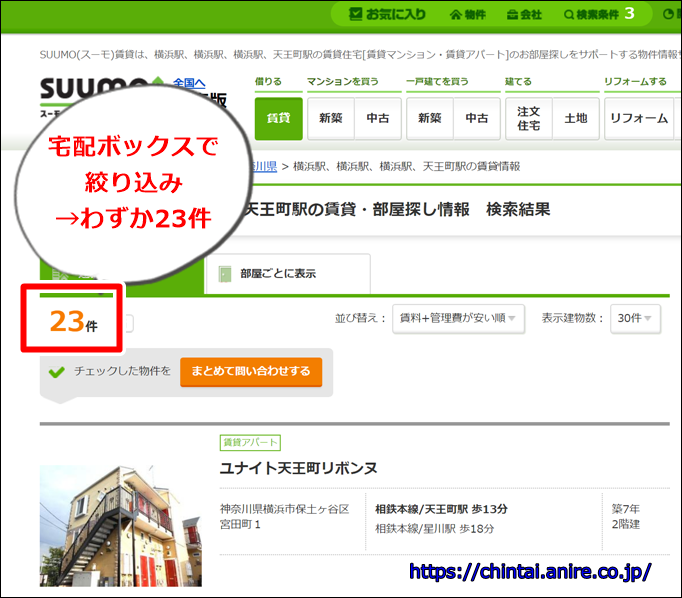682x598 pixels.
Task: Click the 借りる category heading
Action: 268,82
